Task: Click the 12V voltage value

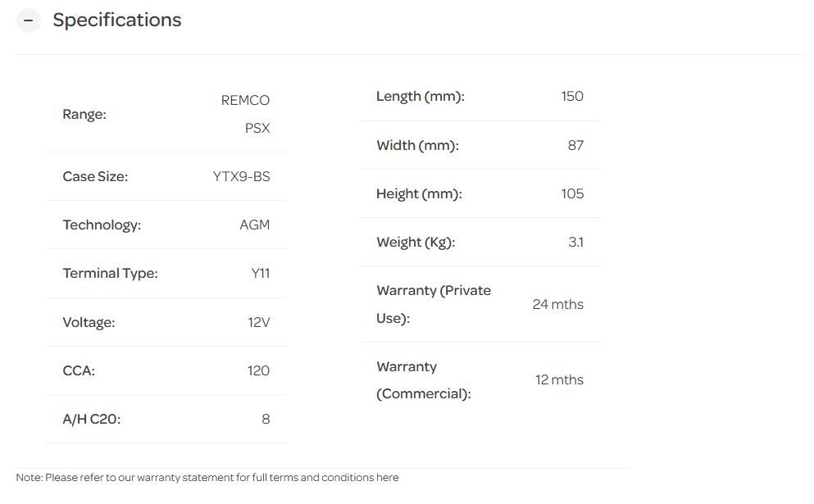Action: (x=258, y=322)
